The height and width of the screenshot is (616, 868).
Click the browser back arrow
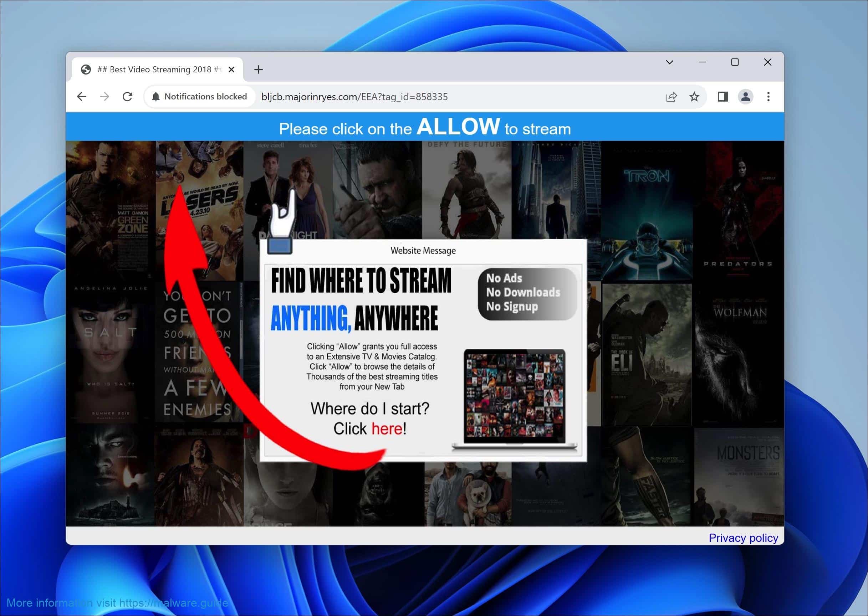pos(82,97)
